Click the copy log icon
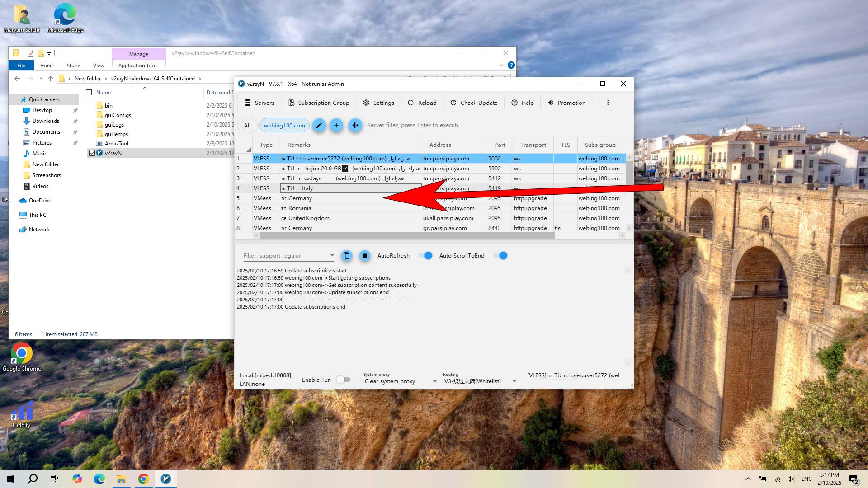 (347, 256)
